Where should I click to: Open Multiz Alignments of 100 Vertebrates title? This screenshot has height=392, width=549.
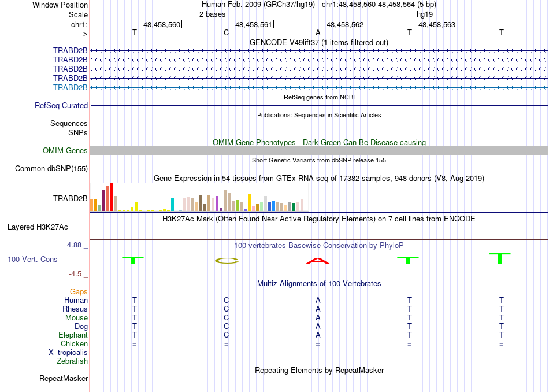point(319,284)
